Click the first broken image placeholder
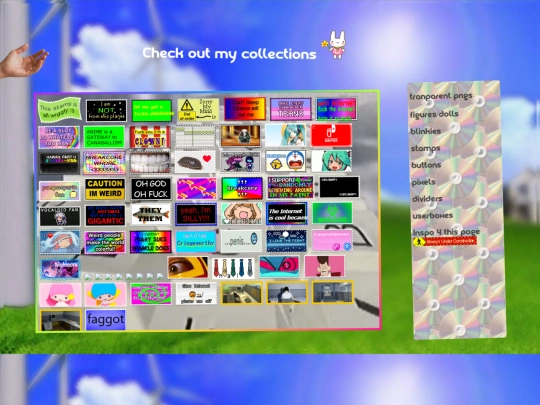 tap(88, 276)
